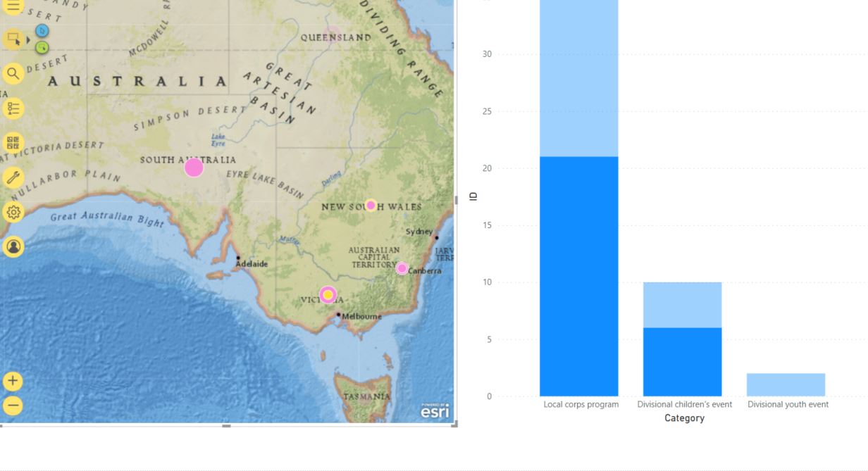The height and width of the screenshot is (471, 868).
Task: Show the map layers list
Action: (13, 108)
